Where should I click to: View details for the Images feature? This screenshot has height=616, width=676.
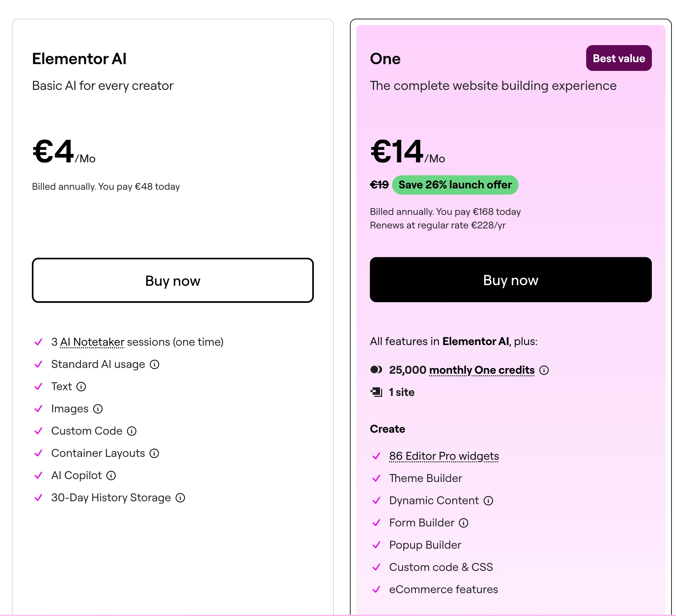98,409
